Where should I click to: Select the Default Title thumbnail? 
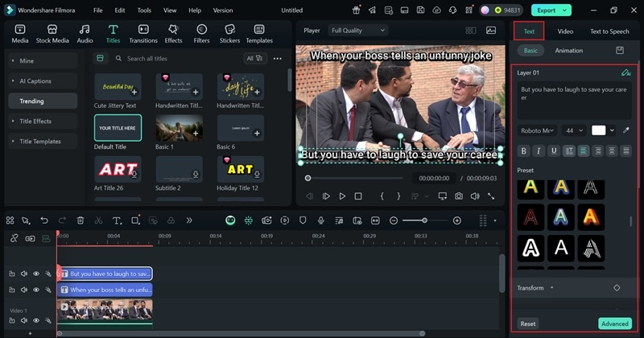pyautogui.click(x=118, y=128)
